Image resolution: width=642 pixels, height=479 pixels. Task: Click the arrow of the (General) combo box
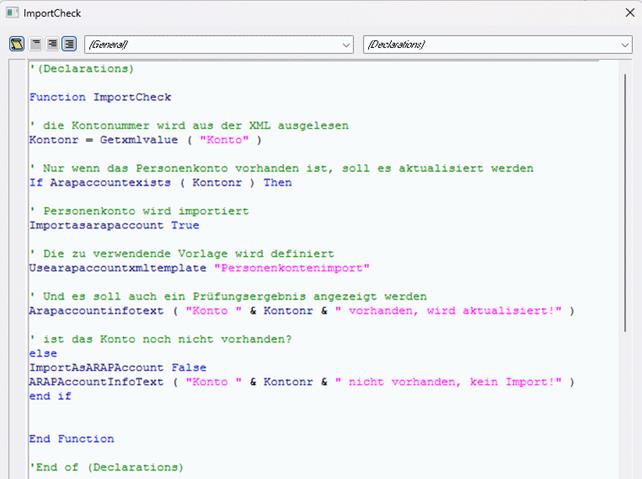pyautogui.click(x=346, y=45)
